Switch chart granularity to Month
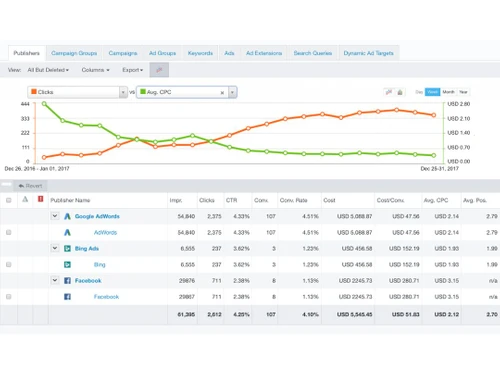 [448, 92]
